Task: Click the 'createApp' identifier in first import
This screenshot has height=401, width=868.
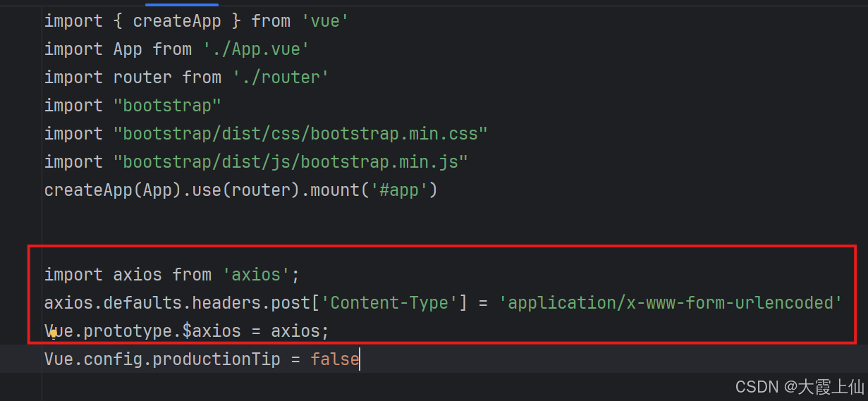Action: [x=177, y=21]
